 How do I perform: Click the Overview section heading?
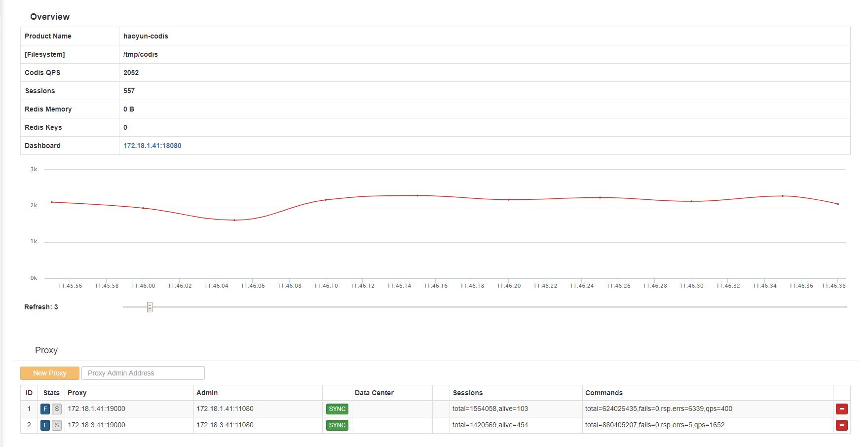click(x=50, y=17)
